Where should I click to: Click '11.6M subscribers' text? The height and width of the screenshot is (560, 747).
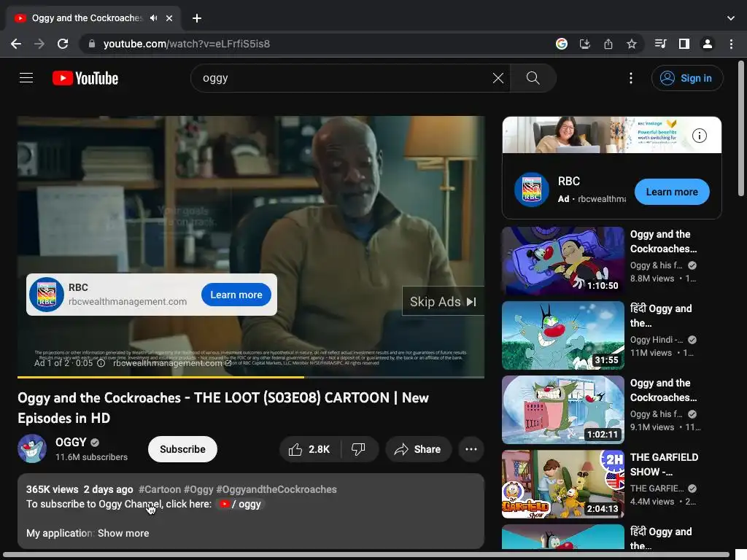[x=91, y=457]
